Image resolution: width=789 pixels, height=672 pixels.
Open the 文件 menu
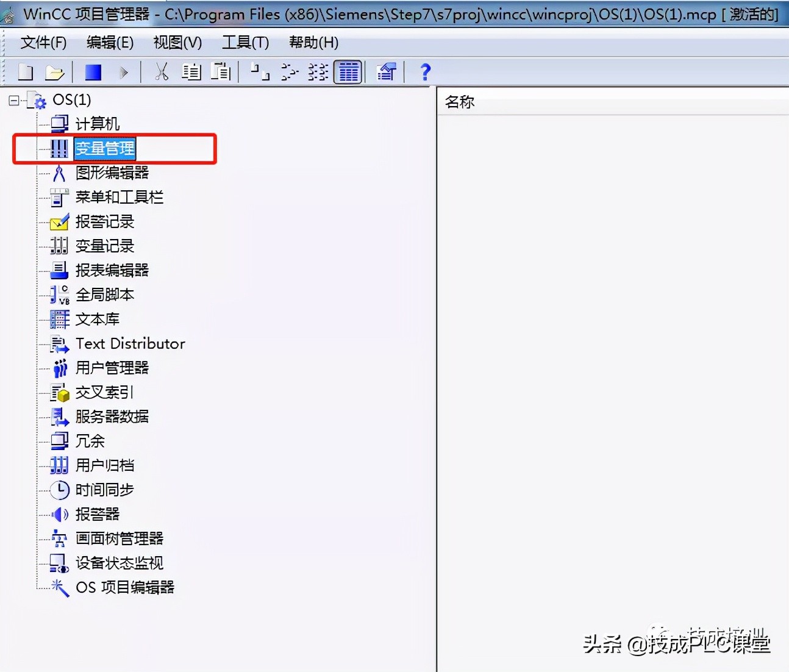click(42, 43)
